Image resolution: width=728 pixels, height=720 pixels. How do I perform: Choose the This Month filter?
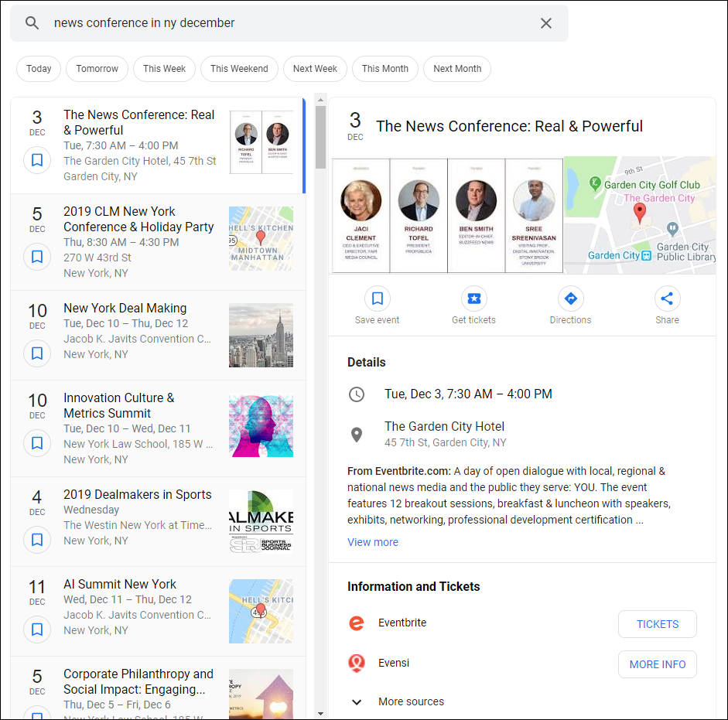(385, 69)
